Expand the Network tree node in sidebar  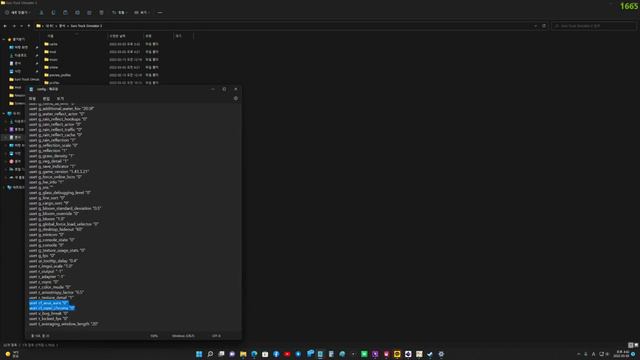pyautogui.click(x=4, y=187)
